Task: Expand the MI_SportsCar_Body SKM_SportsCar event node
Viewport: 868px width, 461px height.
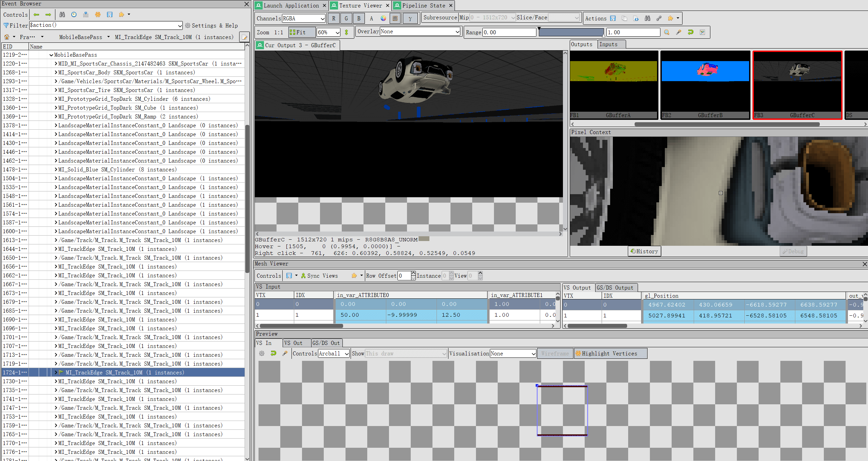Action: point(56,72)
